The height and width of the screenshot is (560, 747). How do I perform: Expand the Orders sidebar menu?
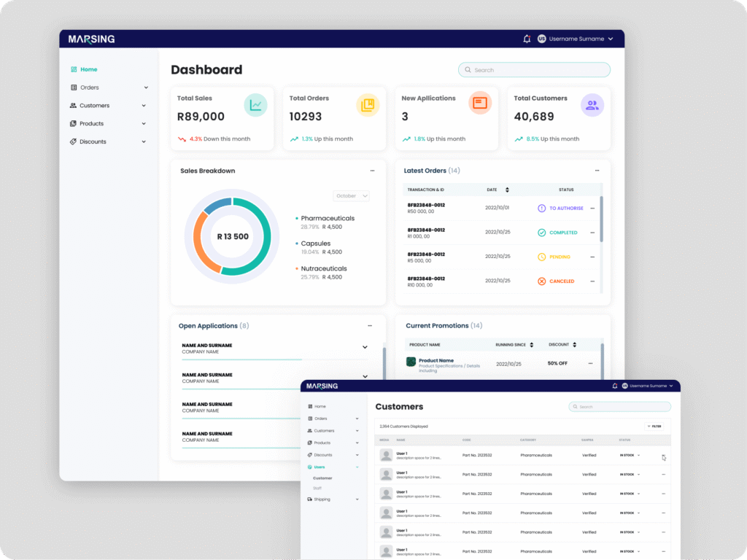tap(109, 87)
